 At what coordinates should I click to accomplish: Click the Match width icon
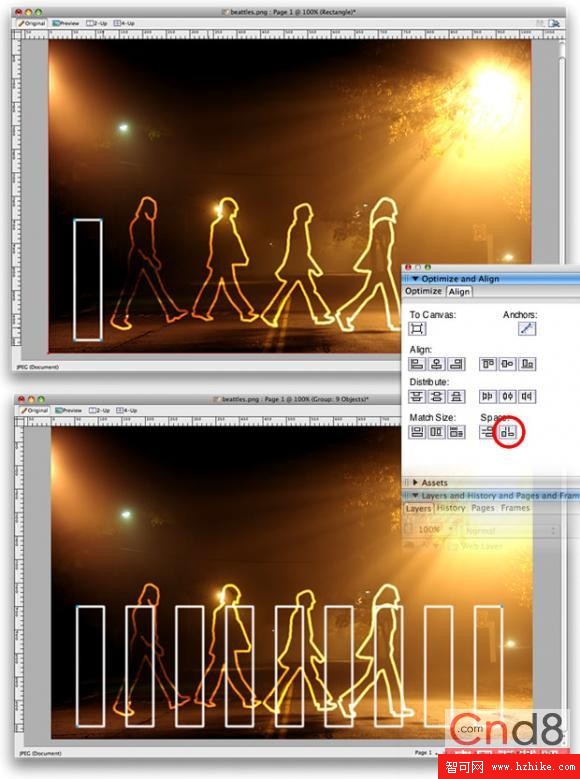point(416,432)
